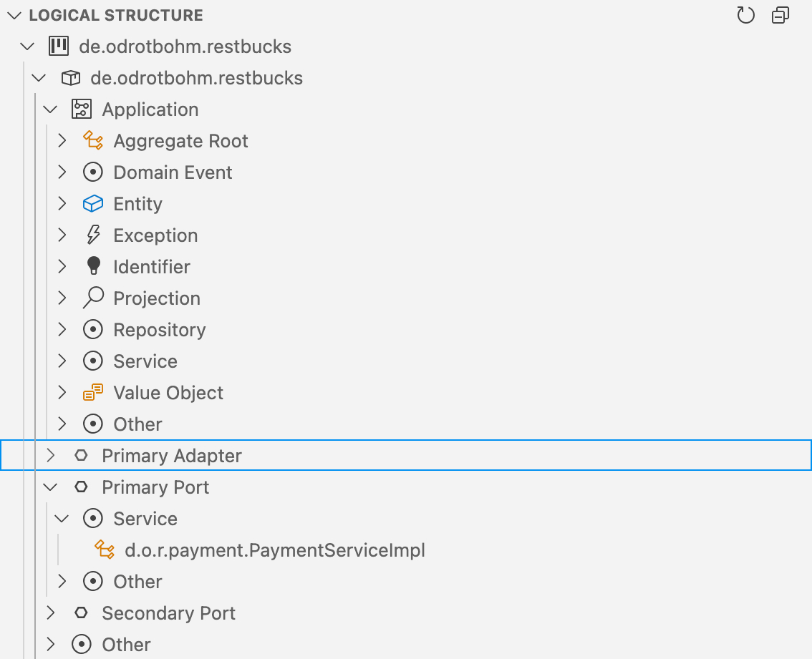Viewport: 812px width, 659px height.
Task: Click the Application module icon
Action: click(x=82, y=109)
